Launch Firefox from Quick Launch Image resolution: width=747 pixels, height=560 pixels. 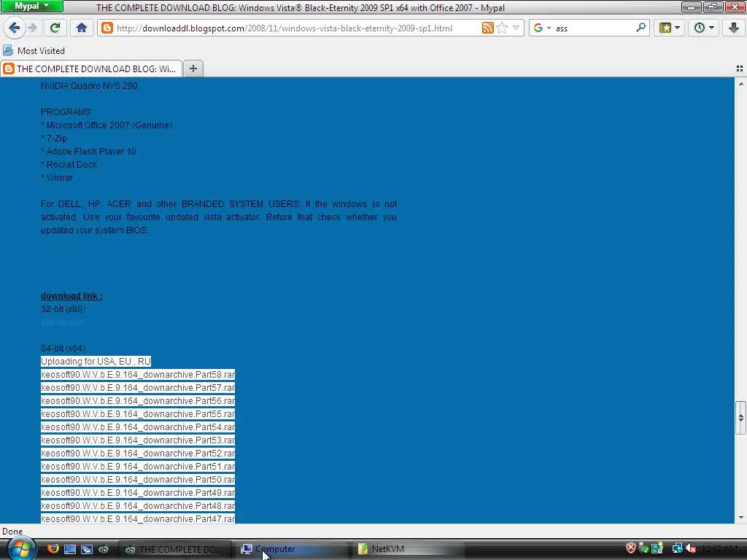click(x=53, y=548)
